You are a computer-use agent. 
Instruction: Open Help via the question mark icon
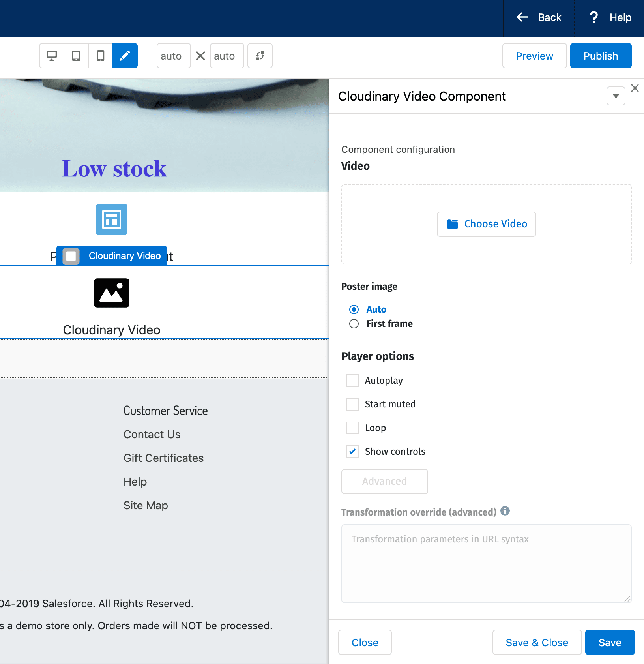click(x=593, y=17)
